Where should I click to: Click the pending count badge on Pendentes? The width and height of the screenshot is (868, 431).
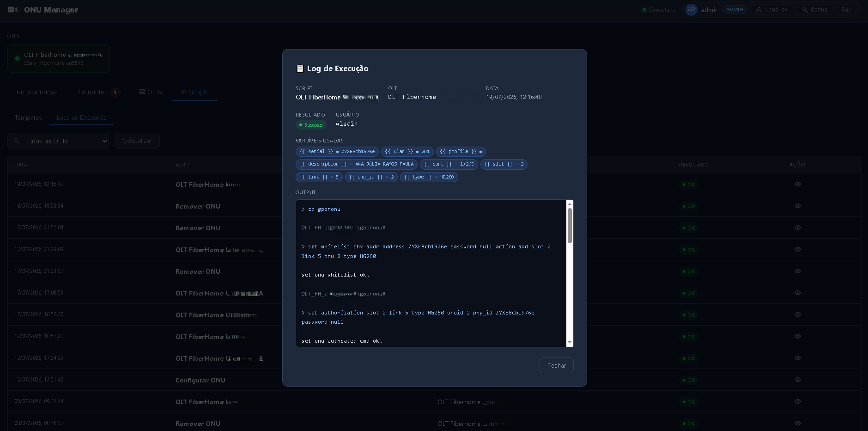[115, 92]
